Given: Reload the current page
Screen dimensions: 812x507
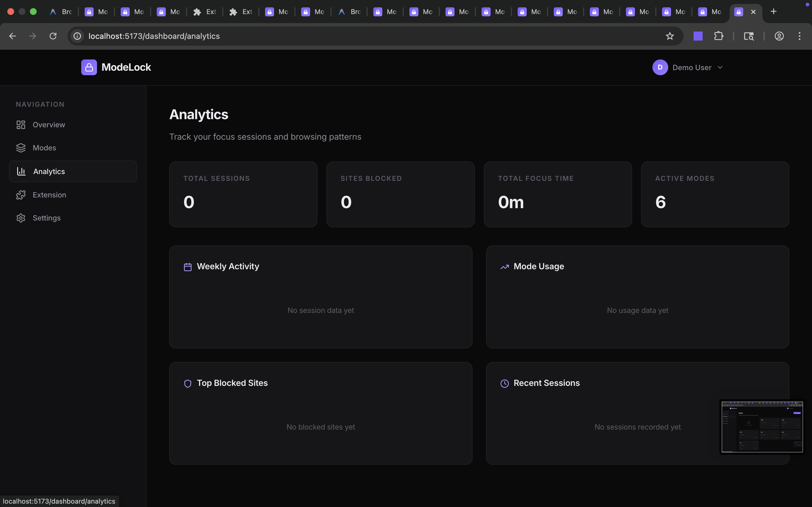Looking at the screenshot, I should 53,36.
